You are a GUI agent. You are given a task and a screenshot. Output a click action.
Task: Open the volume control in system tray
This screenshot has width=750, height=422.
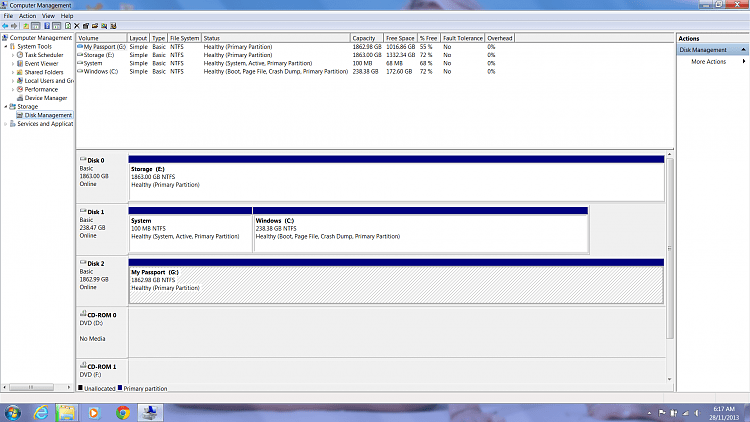(697, 413)
